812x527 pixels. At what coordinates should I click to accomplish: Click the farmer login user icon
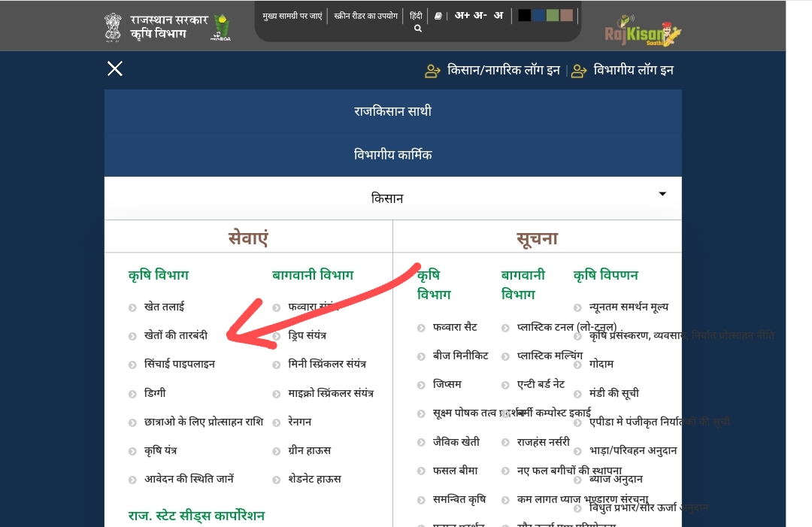432,71
